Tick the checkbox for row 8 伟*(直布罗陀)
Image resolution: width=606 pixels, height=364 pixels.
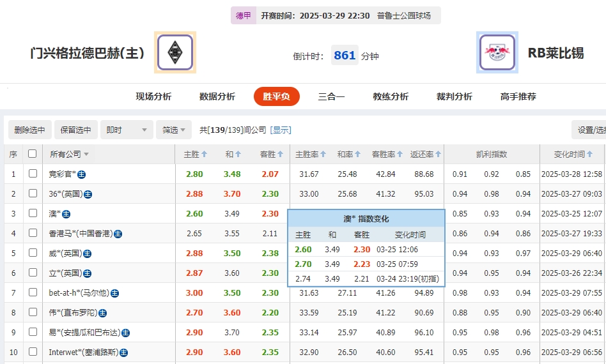(x=33, y=312)
